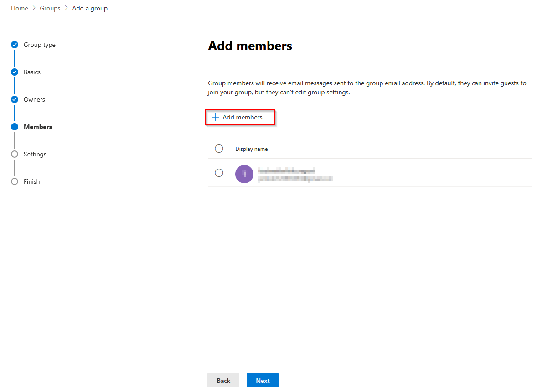Click the Add a group breadcrumb
537x392 pixels.
tap(90, 8)
